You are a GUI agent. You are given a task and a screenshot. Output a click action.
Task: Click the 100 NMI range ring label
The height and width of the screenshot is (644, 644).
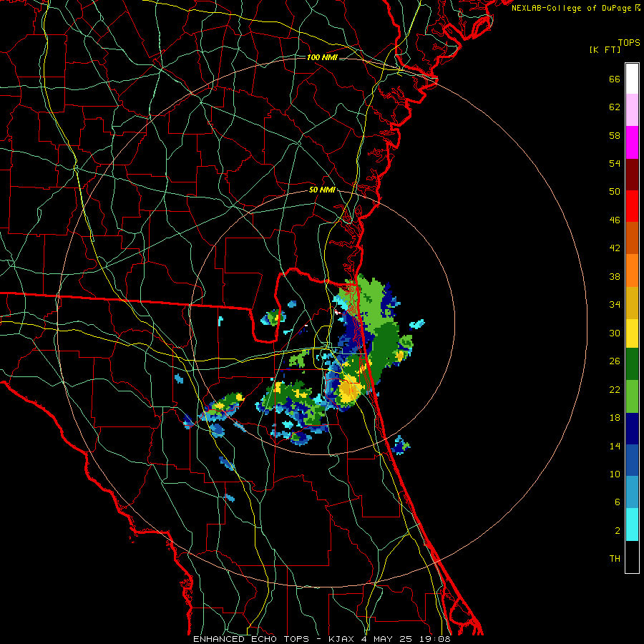322,57
